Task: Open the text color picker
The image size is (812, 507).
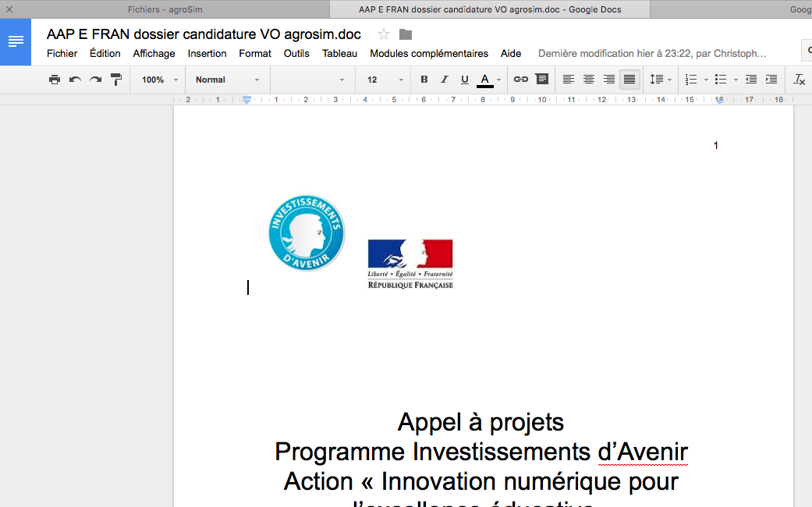Action: 485,80
